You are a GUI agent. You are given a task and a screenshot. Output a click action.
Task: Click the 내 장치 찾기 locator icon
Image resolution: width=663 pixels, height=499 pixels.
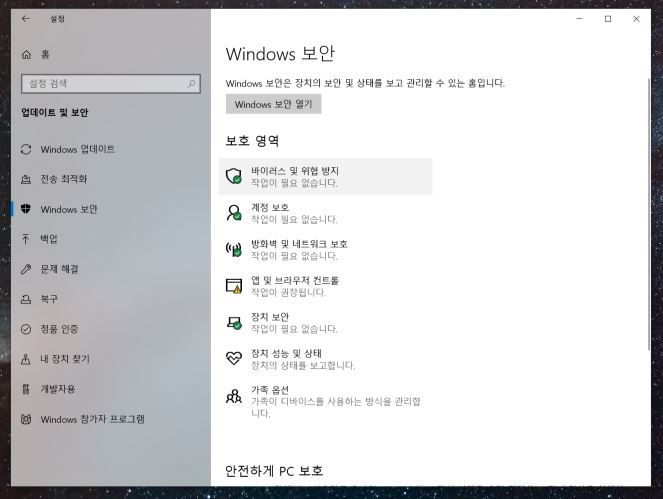tap(26, 359)
